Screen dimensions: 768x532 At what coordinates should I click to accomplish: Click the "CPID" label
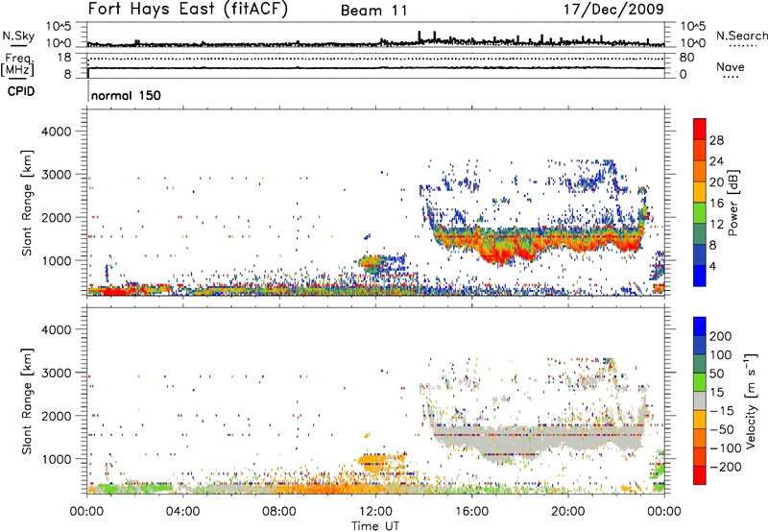(x=21, y=91)
